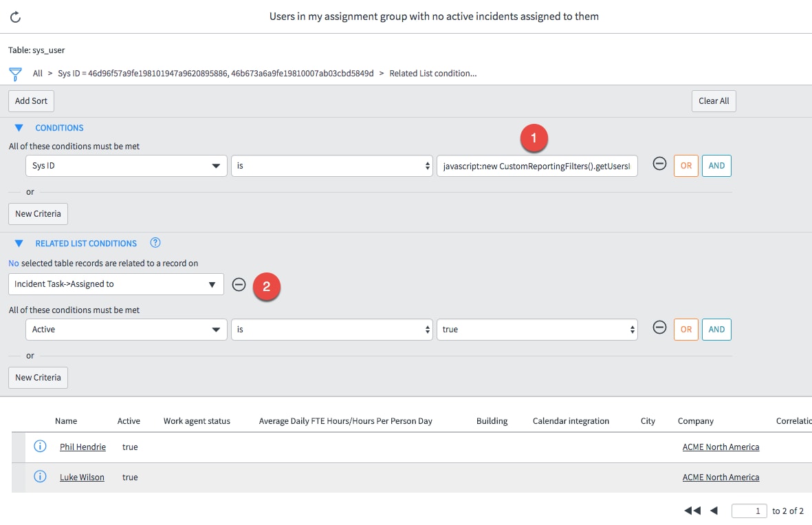This screenshot has height=525, width=812.
Task: Open the Incident Task->Assigned to dropdown
Action: (115, 283)
